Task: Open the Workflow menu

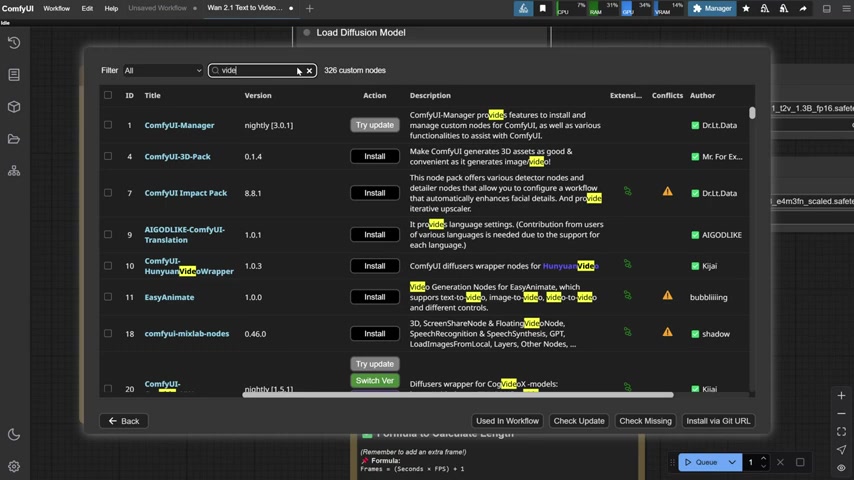Action: click(57, 8)
